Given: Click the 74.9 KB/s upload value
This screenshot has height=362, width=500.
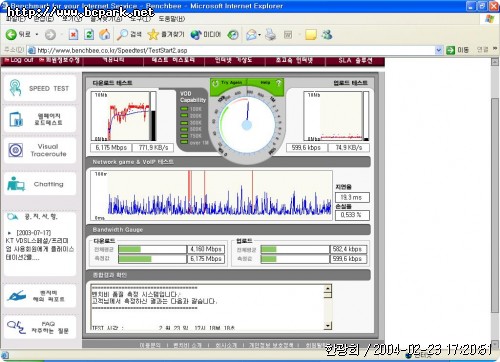Looking at the screenshot, I should tap(349, 147).
